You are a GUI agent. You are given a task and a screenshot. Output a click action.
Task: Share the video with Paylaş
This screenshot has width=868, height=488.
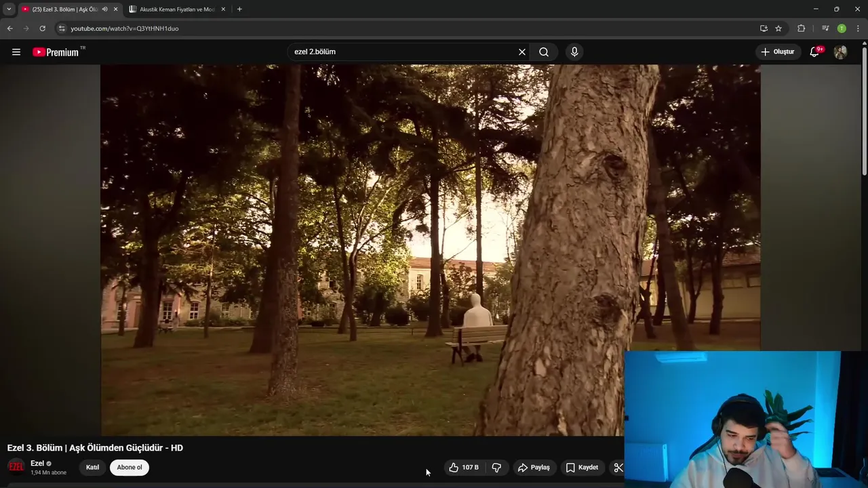click(x=534, y=468)
